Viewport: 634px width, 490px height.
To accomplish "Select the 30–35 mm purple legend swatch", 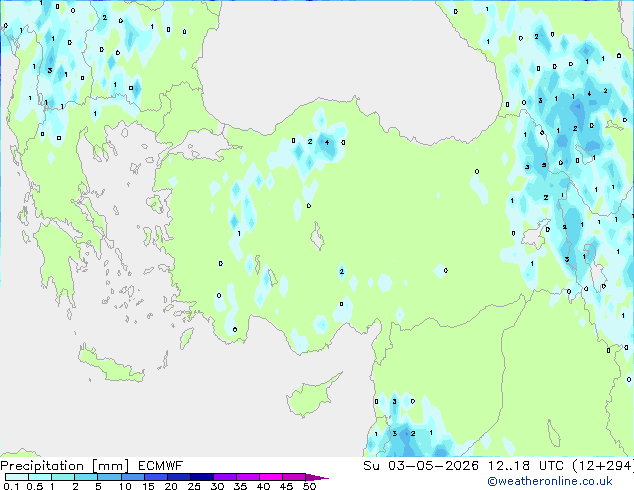I will pyautogui.click(x=224, y=477).
